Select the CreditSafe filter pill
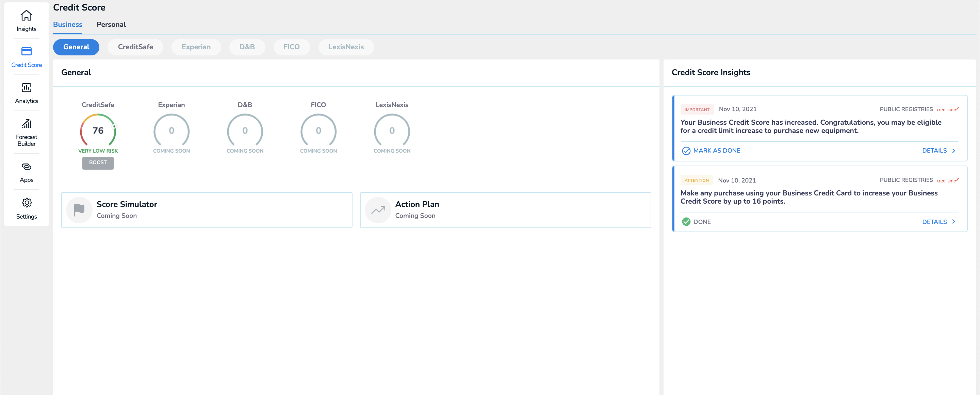This screenshot has height=395, width=980. click(135, 47)
